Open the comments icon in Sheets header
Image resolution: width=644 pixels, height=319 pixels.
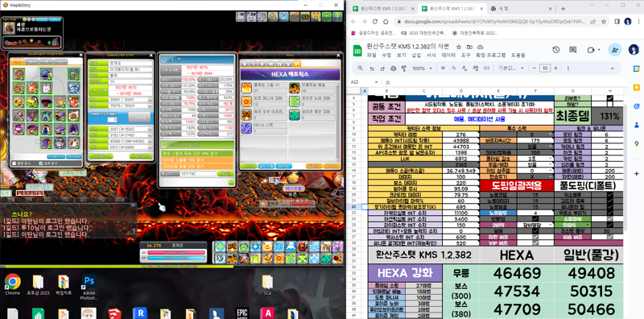[572, 49]
